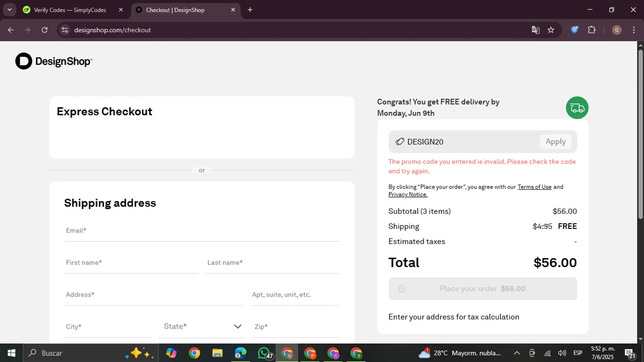Open a new browser tab

pos(250,10)
